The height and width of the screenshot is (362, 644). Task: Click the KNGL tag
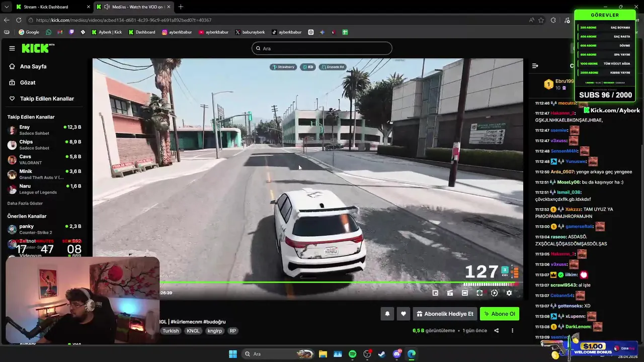click(193, 331)
